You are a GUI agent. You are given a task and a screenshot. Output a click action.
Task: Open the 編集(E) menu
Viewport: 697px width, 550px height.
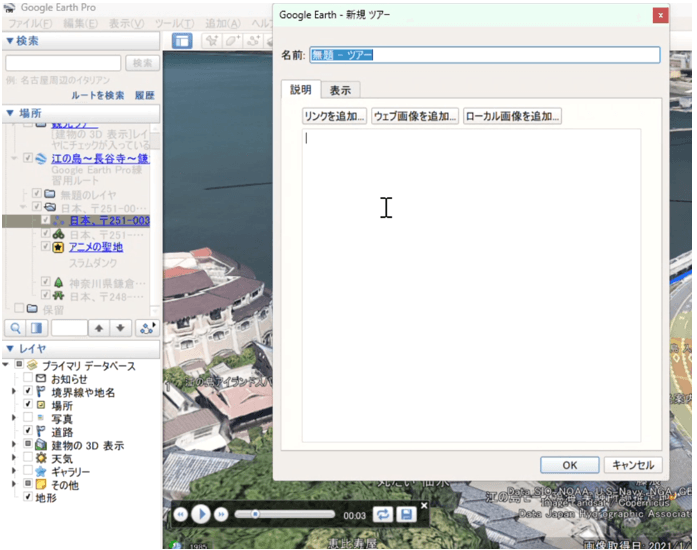coord(80,23)
